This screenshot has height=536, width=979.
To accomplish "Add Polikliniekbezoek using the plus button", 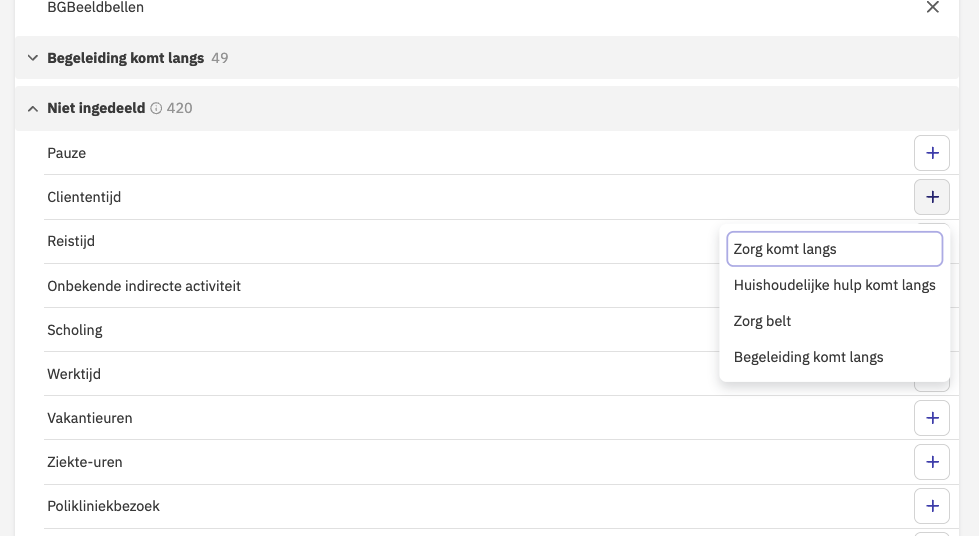I will (932, 506).
